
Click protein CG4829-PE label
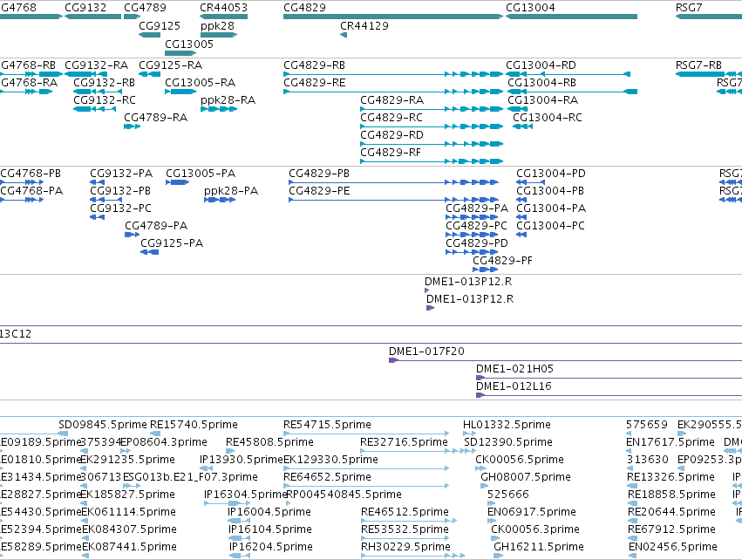[319, 191]
